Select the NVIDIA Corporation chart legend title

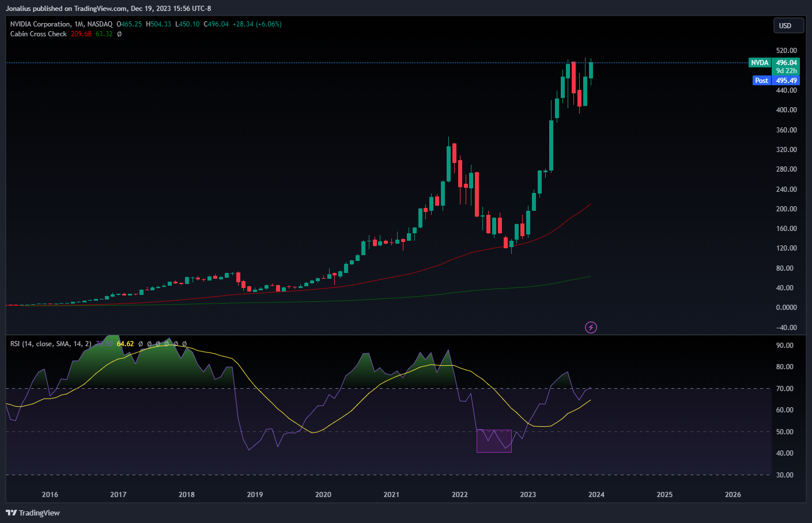click(x=61, y=24)
